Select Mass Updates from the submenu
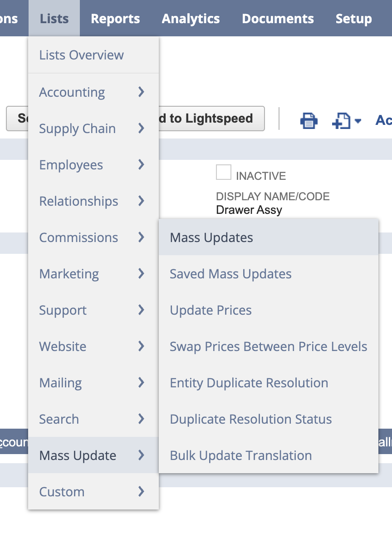 click(211, 237)
